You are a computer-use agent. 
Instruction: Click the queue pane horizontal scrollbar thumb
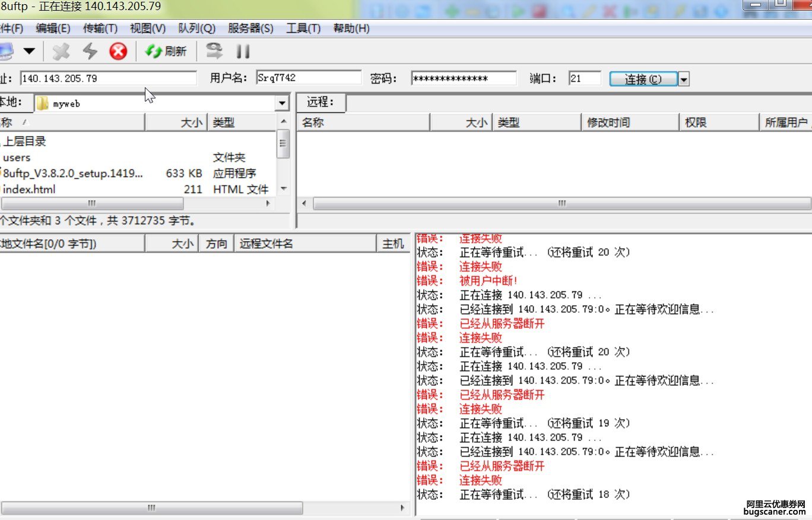tap(152, 508)
